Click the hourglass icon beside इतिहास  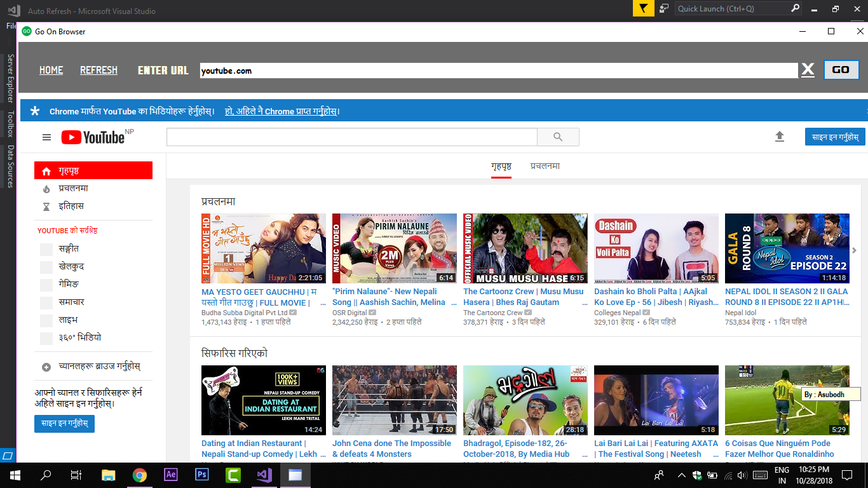(x=46, y=207)
